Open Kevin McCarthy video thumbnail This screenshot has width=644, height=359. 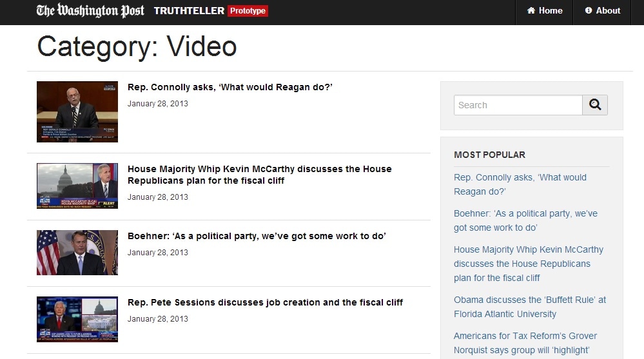(x=77, y=186)
